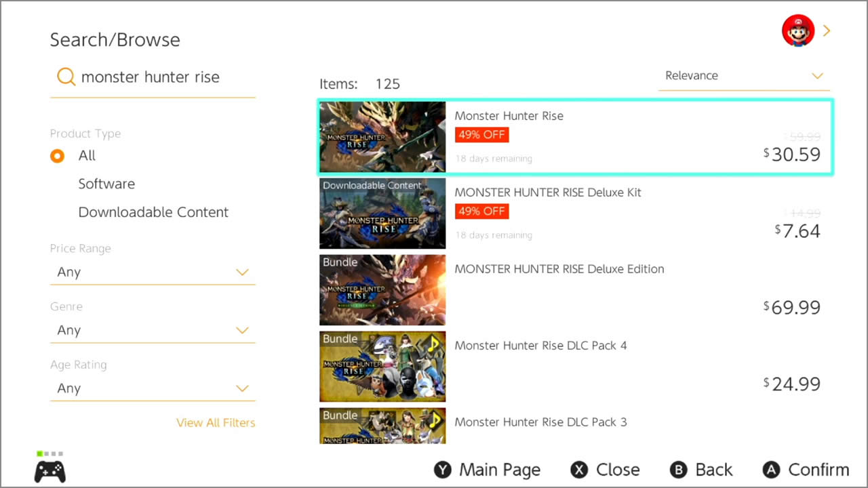
Task: Click the arrow next to the profile picture
Action: [x=826, y=30]
